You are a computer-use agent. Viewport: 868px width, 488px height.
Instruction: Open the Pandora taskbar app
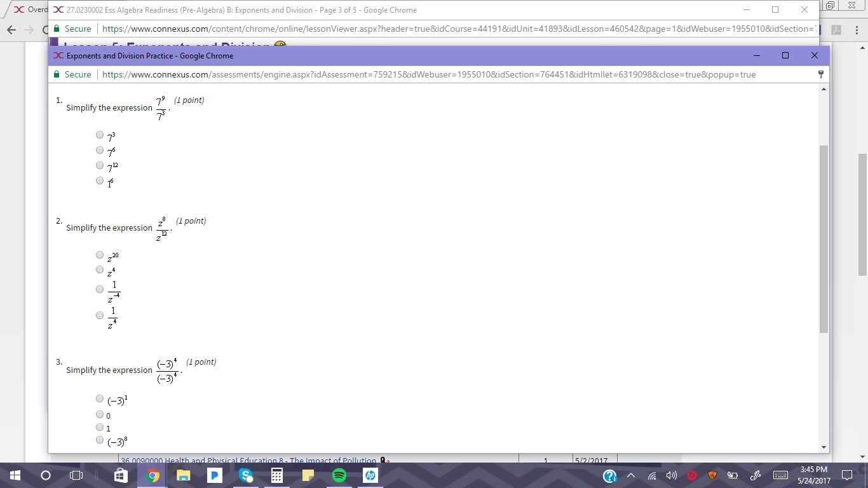coord(214,475)
